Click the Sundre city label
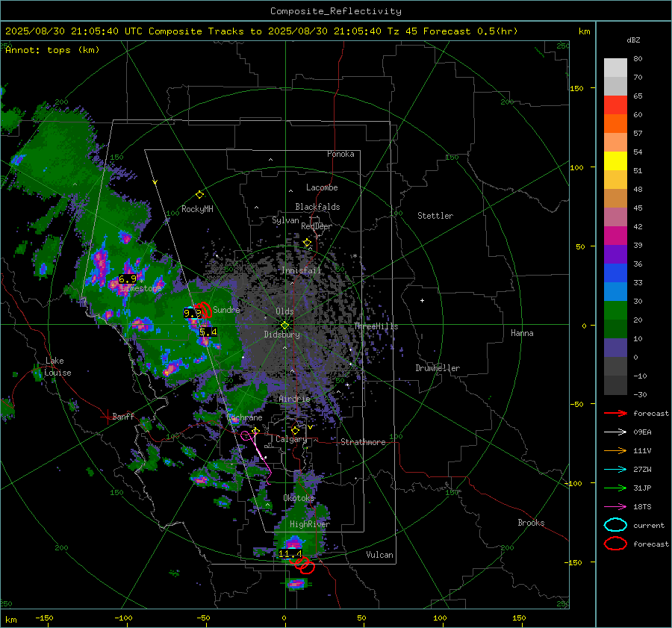Image resolution: width=672 pixels, height=628 pixels. (226, 309)
